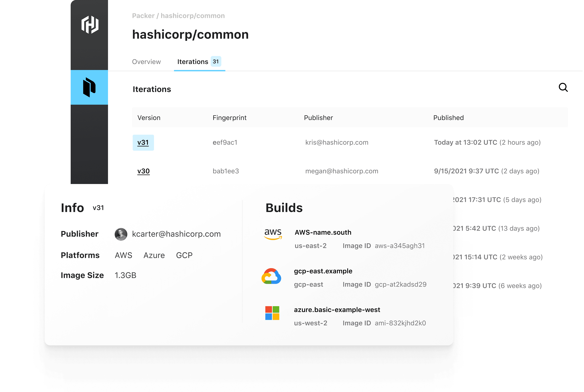Image resolution: width=584 pixels, height=392 pixels.
Task: Click the v31 label beside Info heading
Action: [x=98, y=208]
